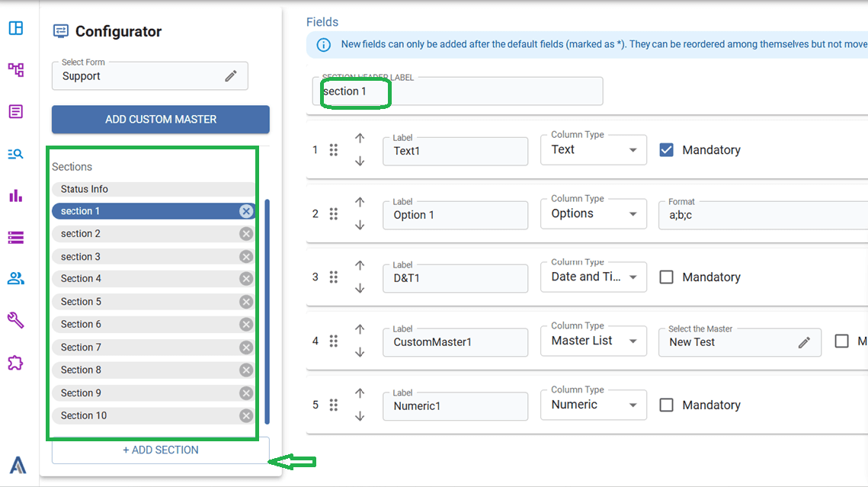Image resolution: width=868 pixels, height=487 pixels.
Task: Remove Section 10 with its X icon
Action: [246, 415]
